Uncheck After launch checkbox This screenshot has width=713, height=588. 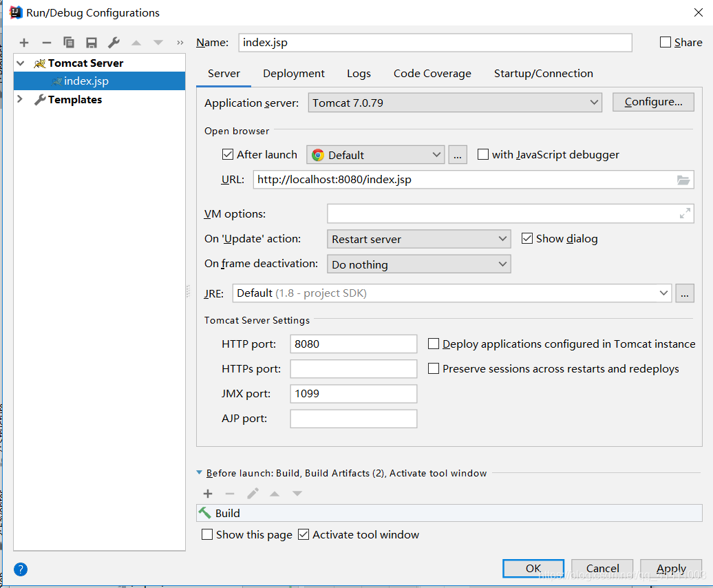point(228,155)
